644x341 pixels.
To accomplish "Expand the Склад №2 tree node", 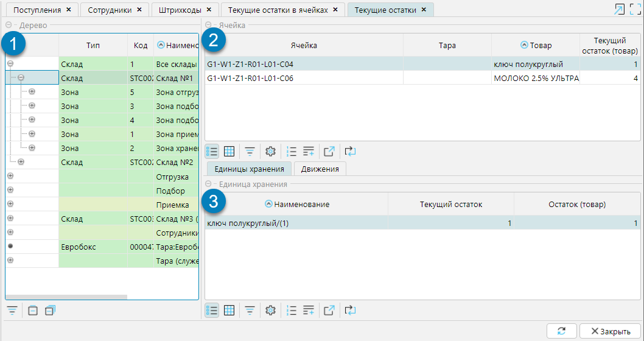I will point(21,162).
